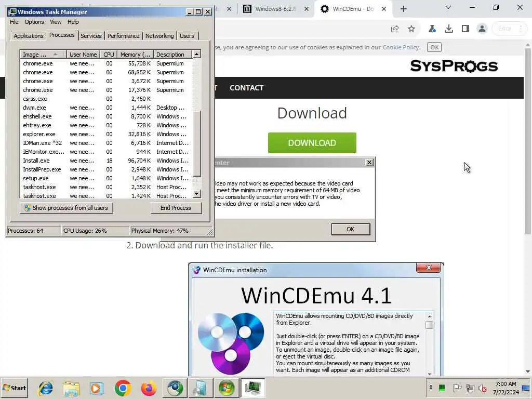Open the Cookie Policy link

(401, 47)
